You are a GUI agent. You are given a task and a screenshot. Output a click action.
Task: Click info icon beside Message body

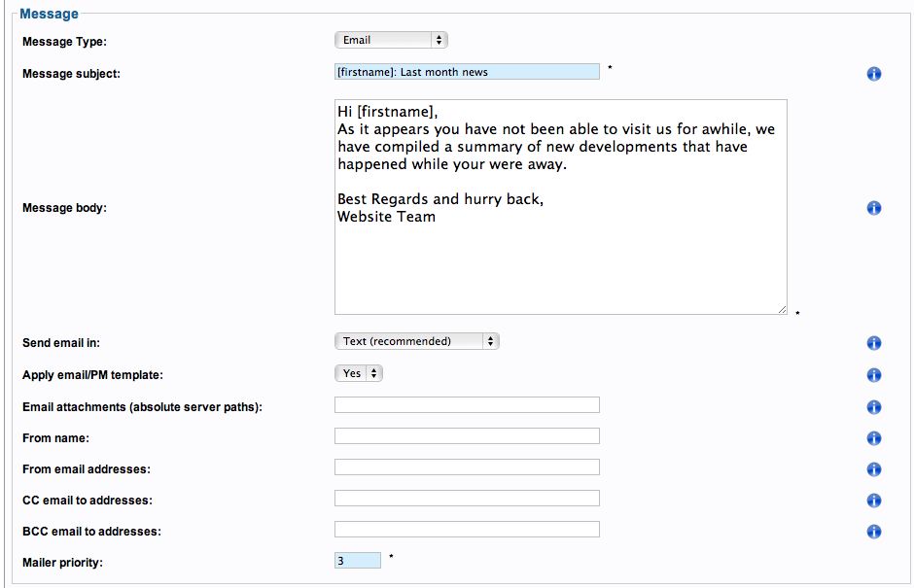[873, 208]
